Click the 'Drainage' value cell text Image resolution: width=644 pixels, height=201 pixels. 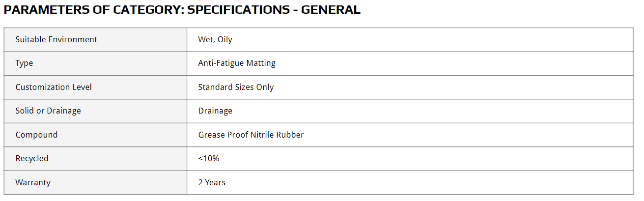pyautogui.click(x=215, y=111)
